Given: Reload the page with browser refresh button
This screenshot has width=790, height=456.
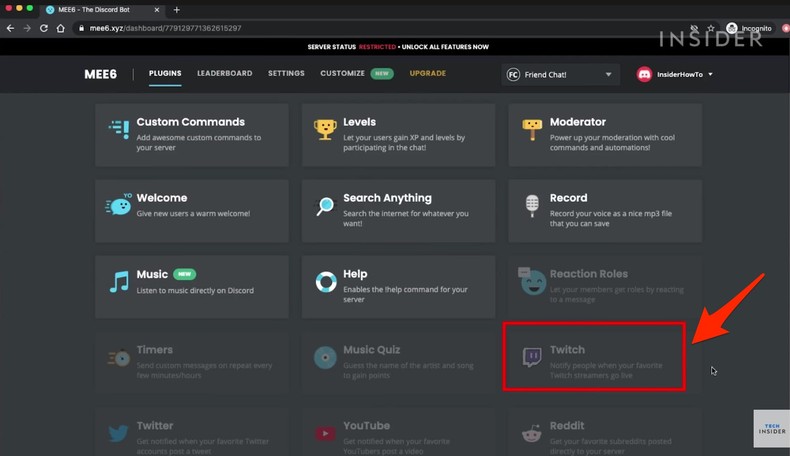Looking at the screenshot, I should click(44, 27).
